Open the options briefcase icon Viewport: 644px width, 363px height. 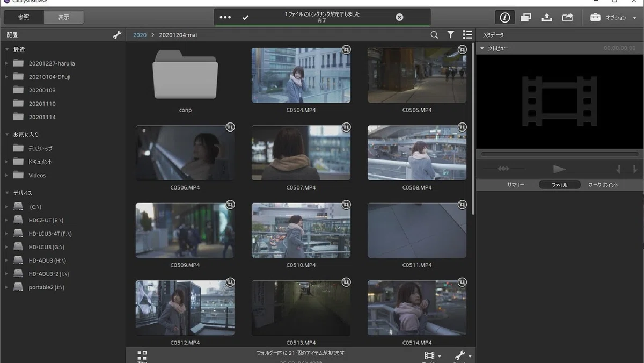click(595, 17)
